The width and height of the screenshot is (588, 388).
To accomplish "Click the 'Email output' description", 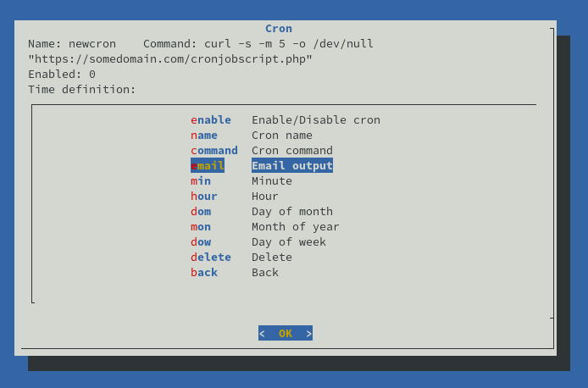I will [292, 166].
